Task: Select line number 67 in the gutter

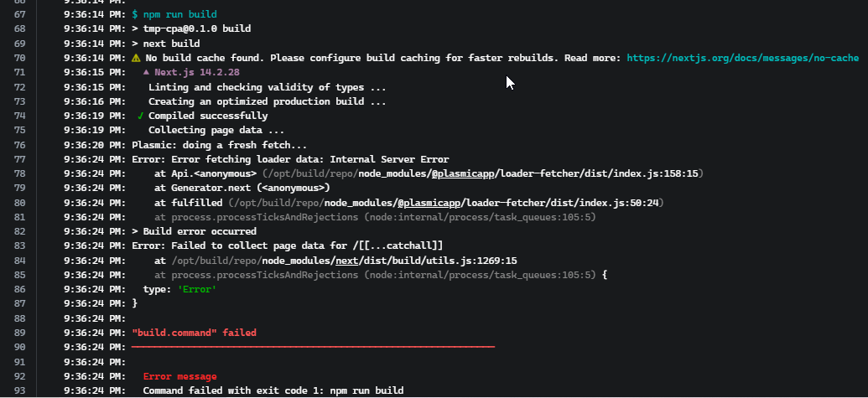Action: tap(18, 14)
